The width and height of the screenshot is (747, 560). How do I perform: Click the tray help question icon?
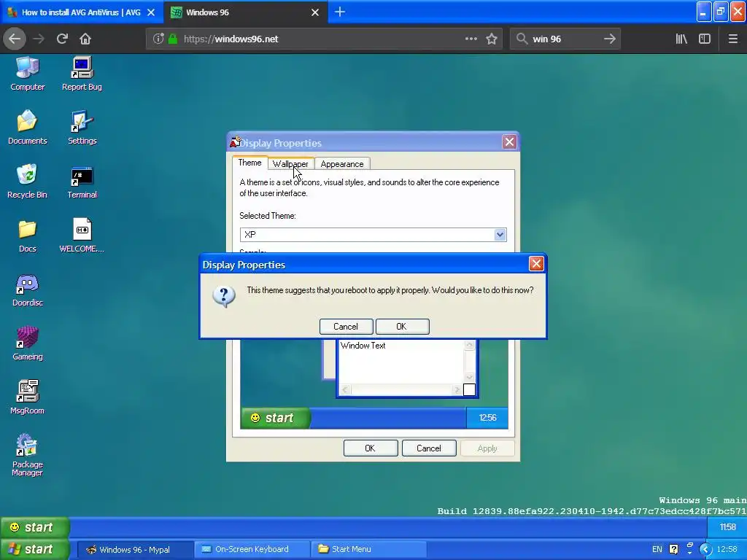[673, 549]
